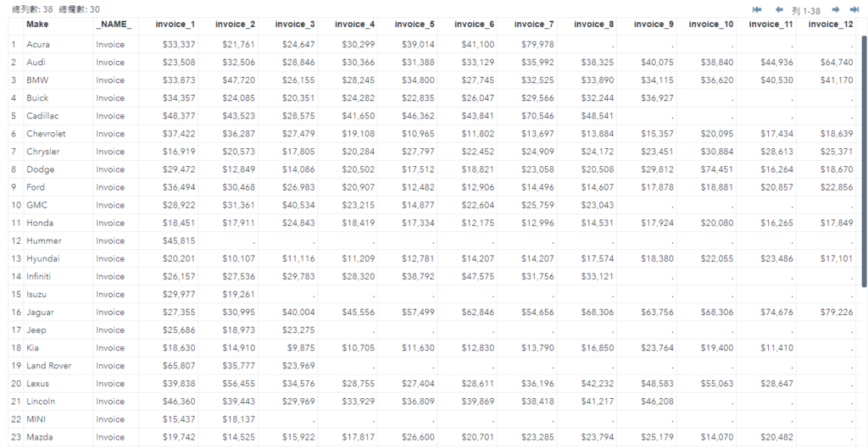Click the Lexus invoice_2 value $56,455

[x=238, y=384]
